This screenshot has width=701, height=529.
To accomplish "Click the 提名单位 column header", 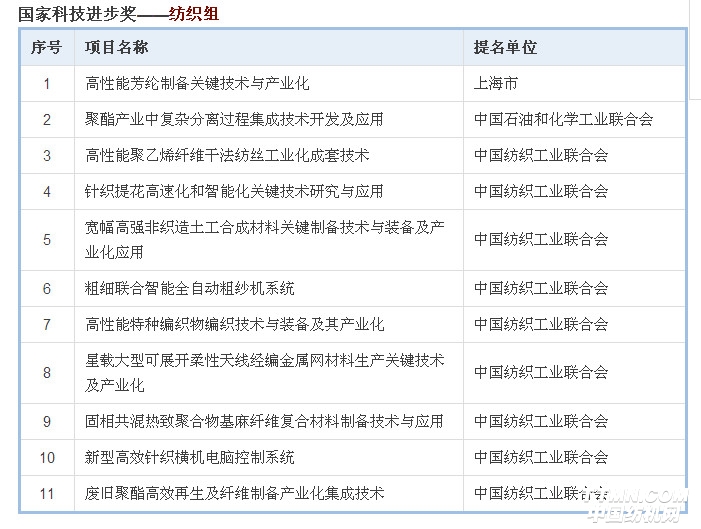I will 505,48.
